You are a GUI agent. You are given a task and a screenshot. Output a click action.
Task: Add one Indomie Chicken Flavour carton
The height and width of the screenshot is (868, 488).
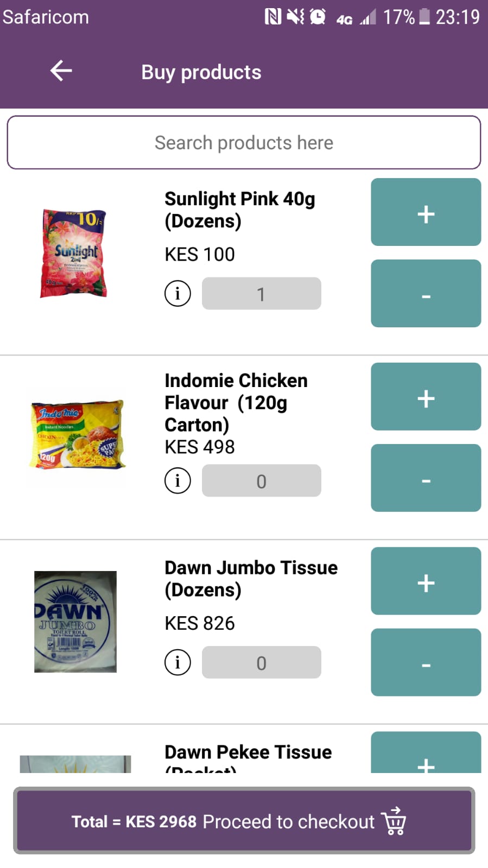(426, 397)
